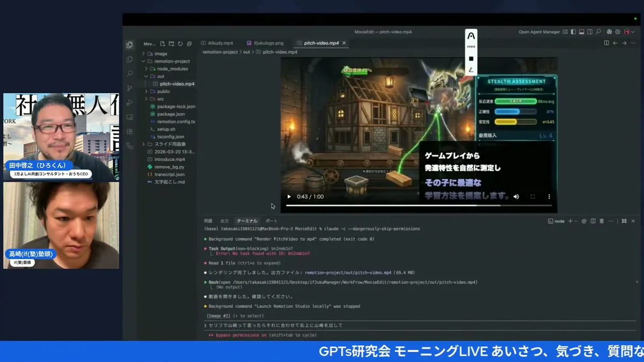The height and width of the screenshot is (362, 644).
Task: Split the editor using the split icon
Action: [606, 43]
